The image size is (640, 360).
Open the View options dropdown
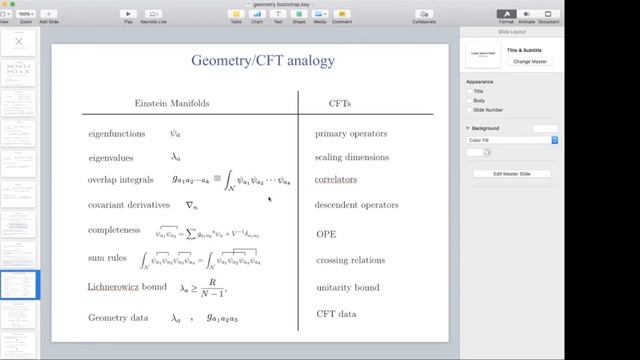pos(5,14)
